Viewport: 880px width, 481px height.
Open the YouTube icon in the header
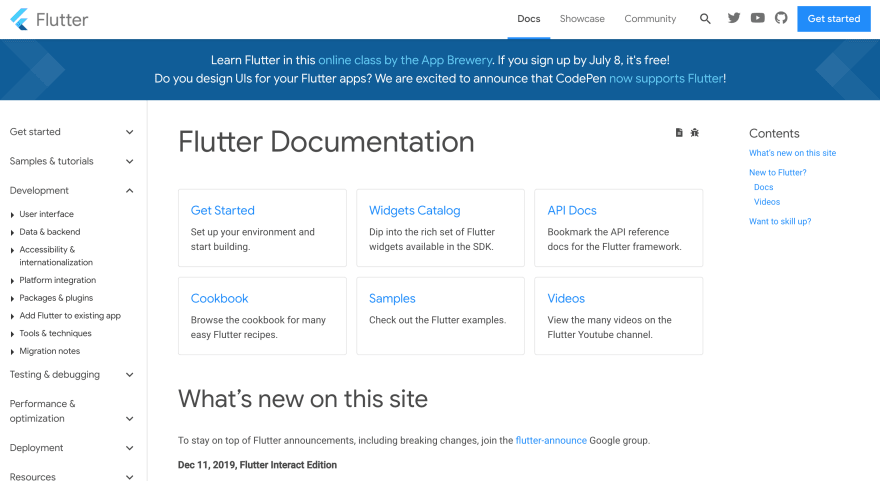click(x=758, y=18)
